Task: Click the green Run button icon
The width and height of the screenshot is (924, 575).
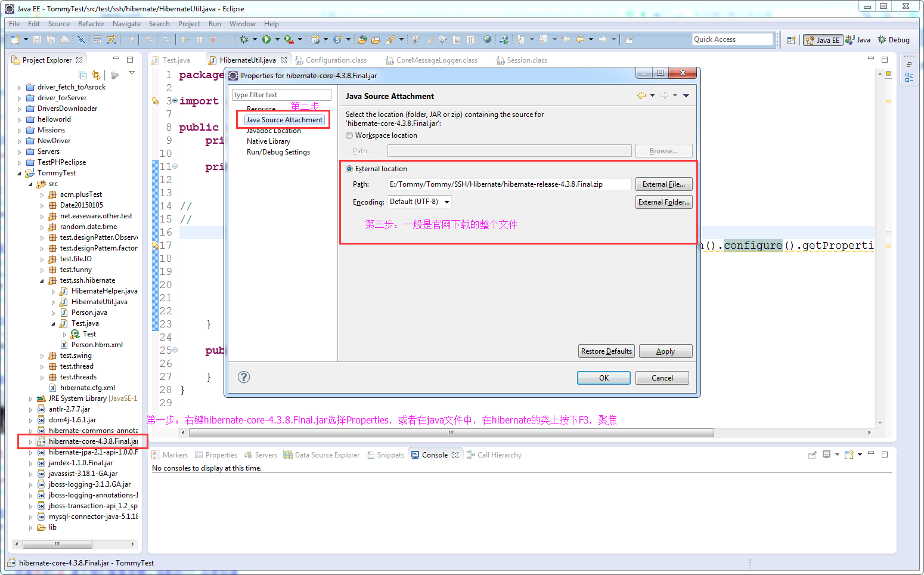Action: point(266,39)
